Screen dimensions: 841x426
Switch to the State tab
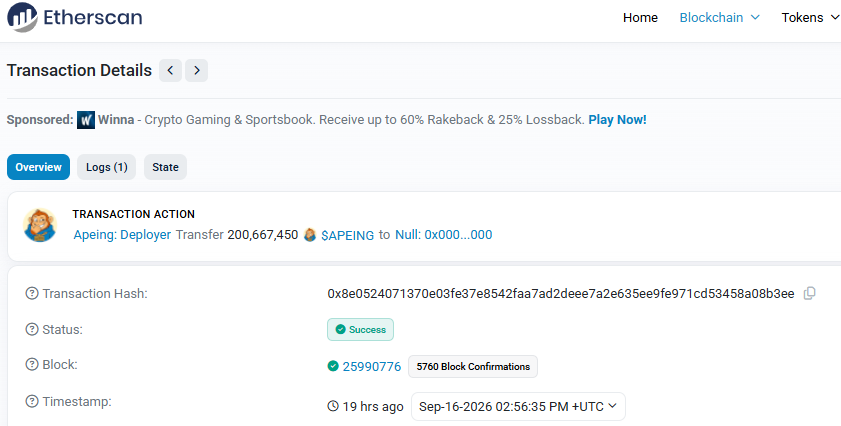point(165,167)
